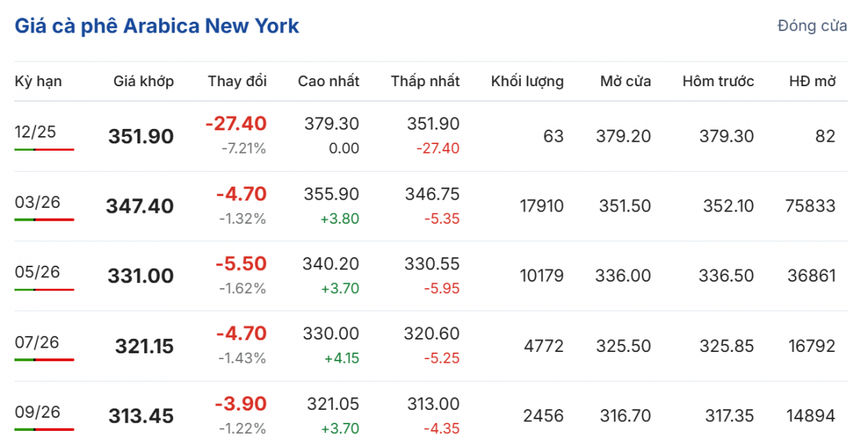
Task: Click the 09/26 contract term
Action: (x=35, y=412)
